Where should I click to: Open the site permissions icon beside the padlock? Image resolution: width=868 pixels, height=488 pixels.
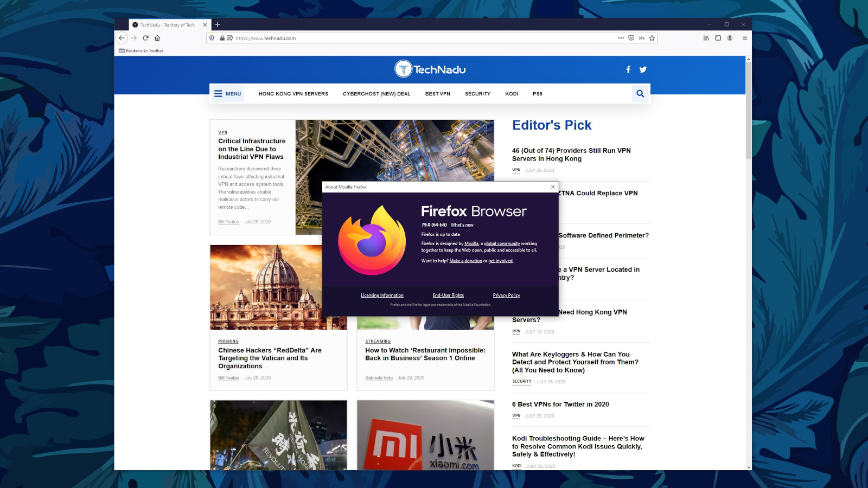(x=230, y=38)
